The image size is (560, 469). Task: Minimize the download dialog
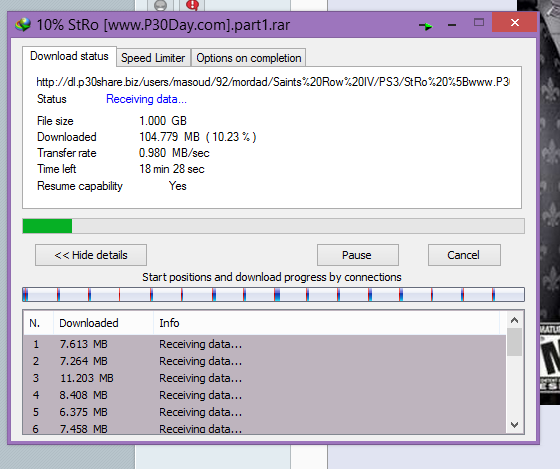452,25
